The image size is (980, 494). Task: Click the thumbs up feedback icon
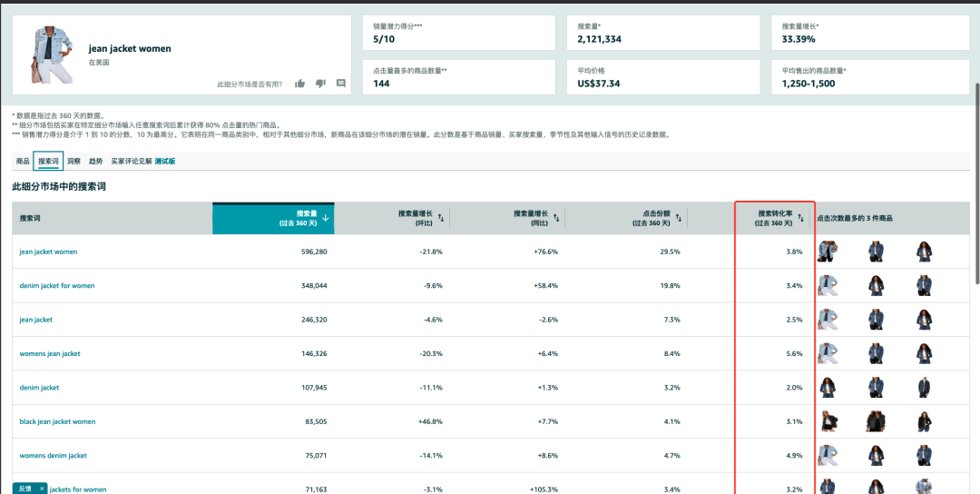point(300,84)
